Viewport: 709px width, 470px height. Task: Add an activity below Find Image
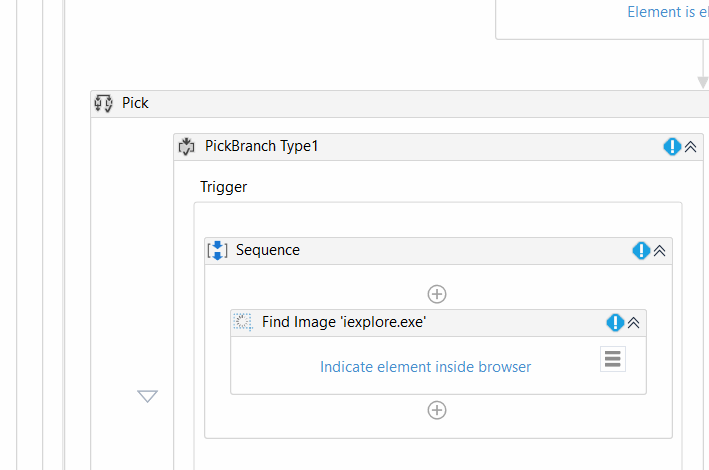[x=437, y=410]
